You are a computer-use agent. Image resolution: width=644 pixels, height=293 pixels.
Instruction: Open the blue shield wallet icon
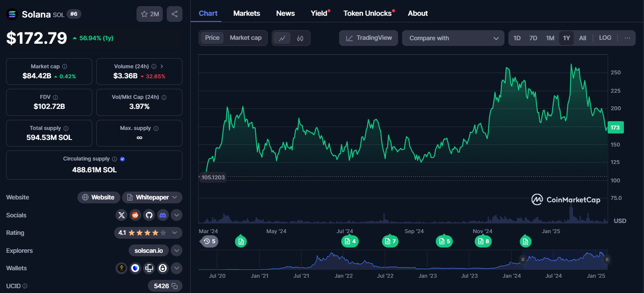point(135,268)
